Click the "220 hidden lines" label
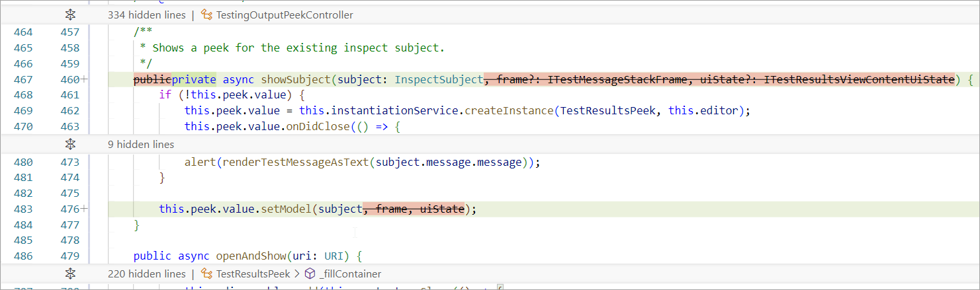 pos(146,273)
